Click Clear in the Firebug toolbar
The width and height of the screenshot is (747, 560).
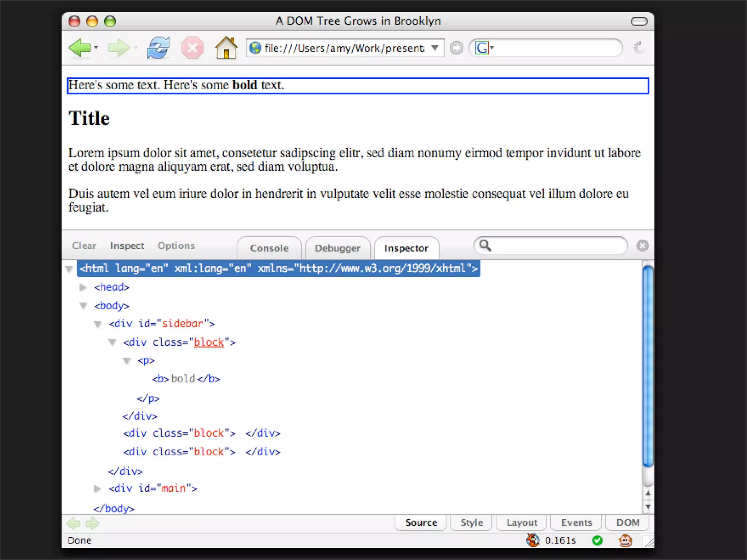84,245
